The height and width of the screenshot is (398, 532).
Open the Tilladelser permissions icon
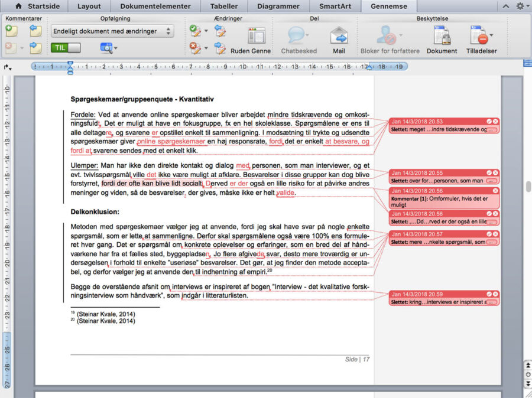[479, 35]
